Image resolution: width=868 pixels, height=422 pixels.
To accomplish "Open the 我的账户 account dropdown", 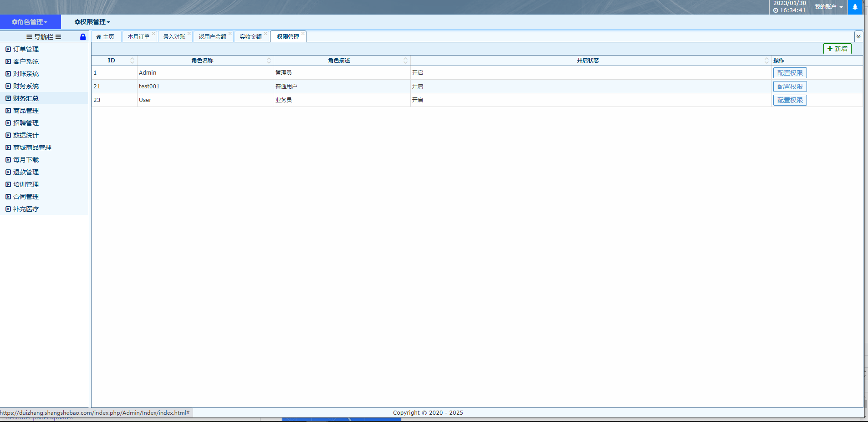I will (x=829, y=7).
